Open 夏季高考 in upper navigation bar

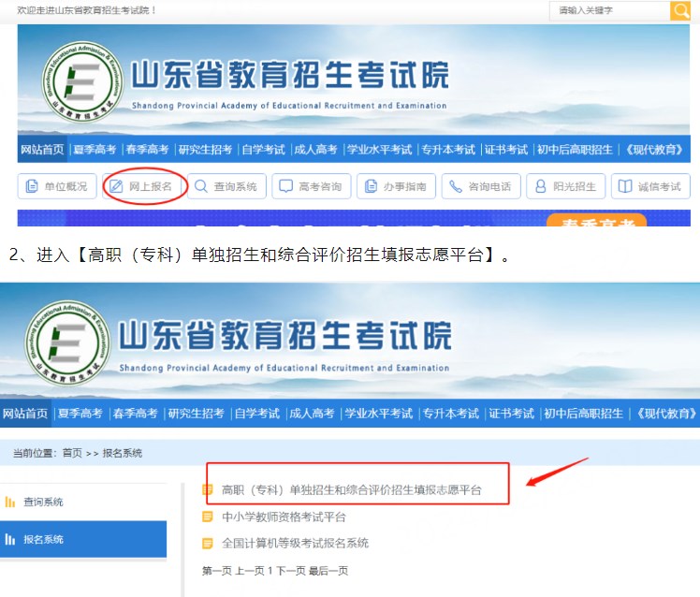coord(95,149)
